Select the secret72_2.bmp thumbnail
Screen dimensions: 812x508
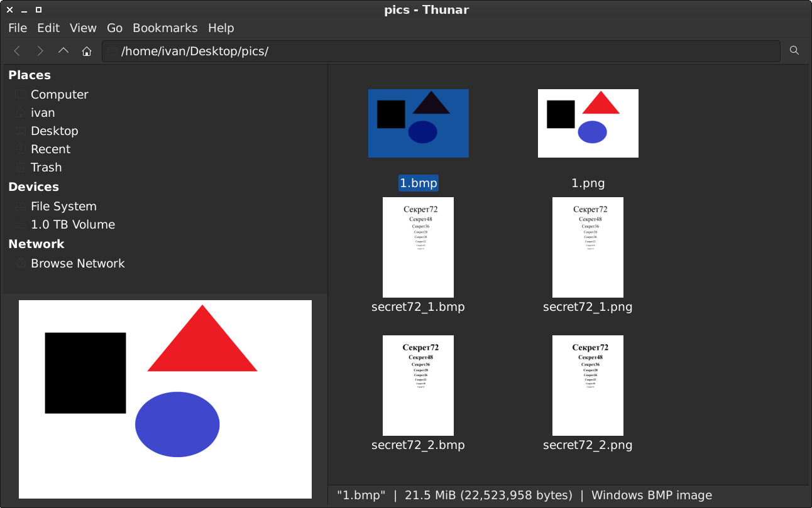point(418,386)
